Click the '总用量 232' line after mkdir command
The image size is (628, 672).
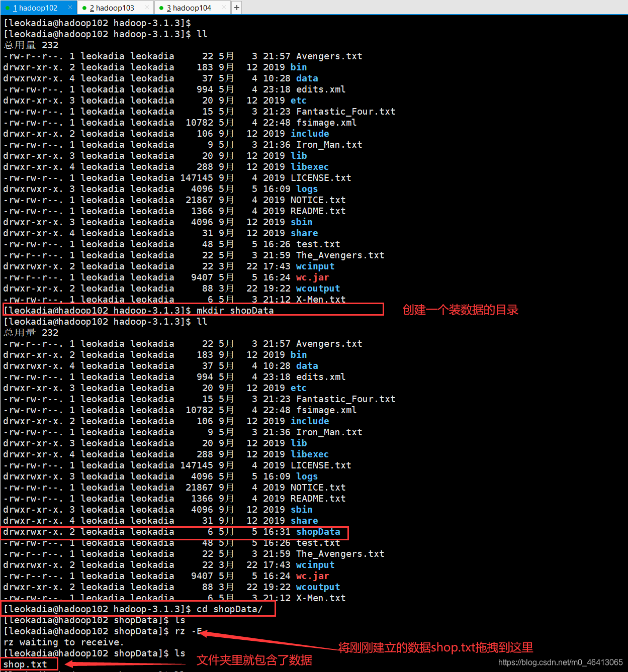click(x=31, y=332)
